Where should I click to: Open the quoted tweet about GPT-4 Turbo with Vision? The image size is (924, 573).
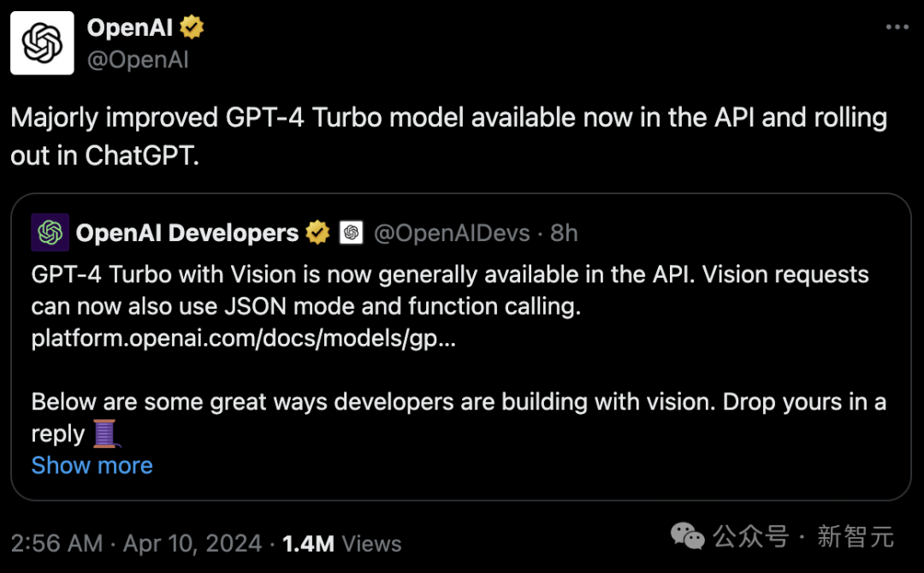(461, 347)
